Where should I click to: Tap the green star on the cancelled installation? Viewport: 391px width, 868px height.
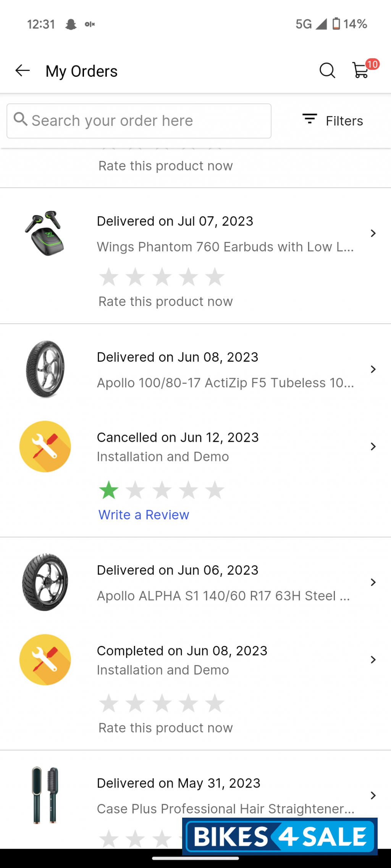(109, 490)
